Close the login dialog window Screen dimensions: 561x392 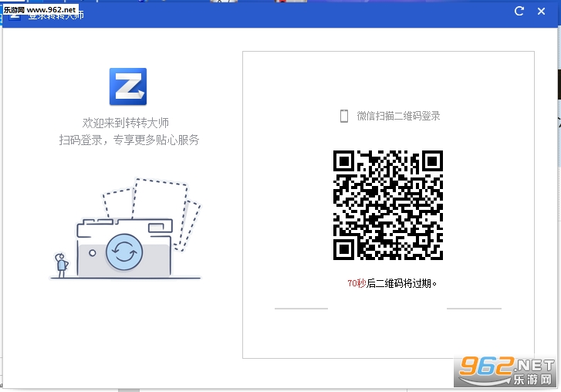(541, 12)
